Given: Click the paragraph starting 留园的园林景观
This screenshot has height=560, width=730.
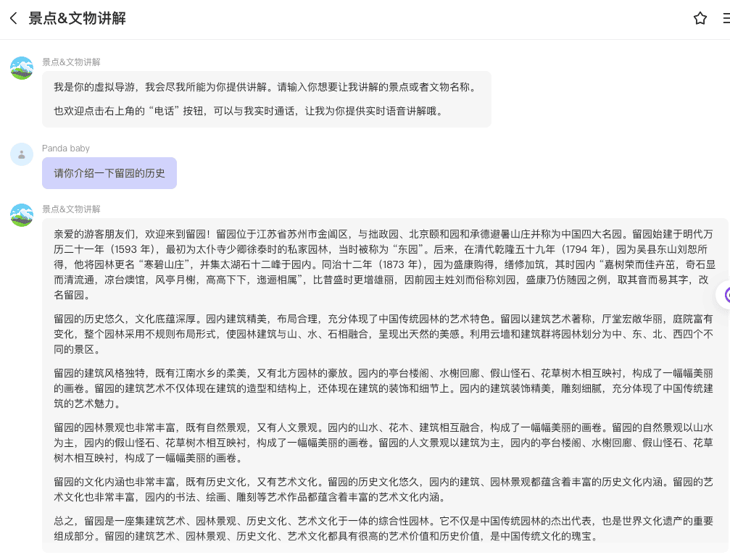Looking at the screenshot, I should click(x=384, y=442).
